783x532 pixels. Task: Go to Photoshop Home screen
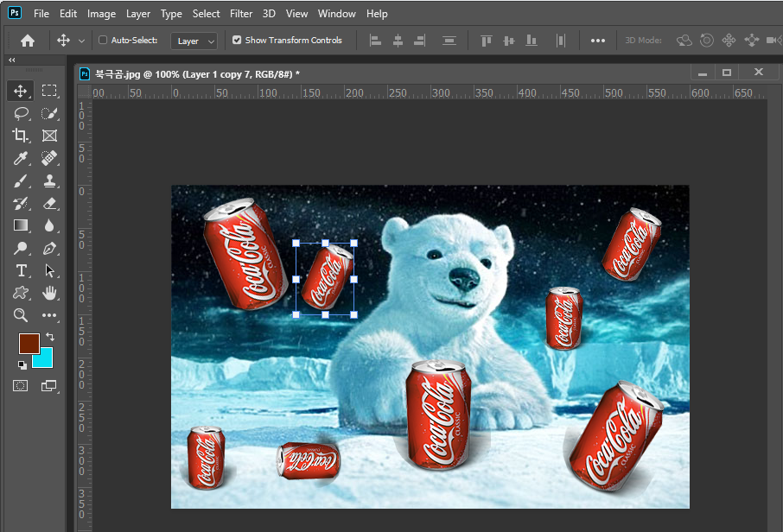(28, 41)
